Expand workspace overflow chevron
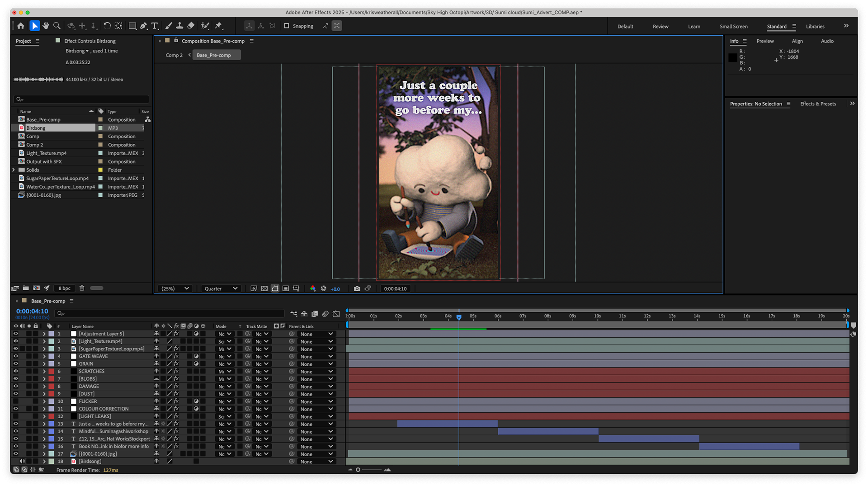 846,26
